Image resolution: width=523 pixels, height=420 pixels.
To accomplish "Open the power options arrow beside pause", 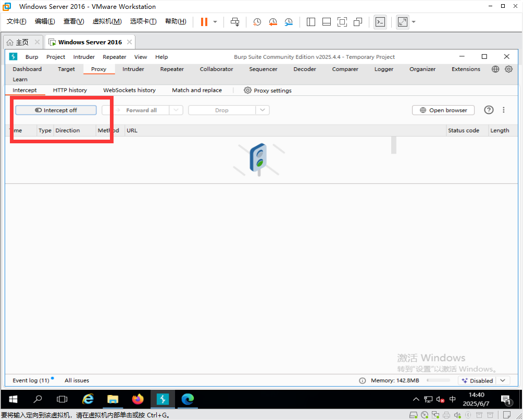I will [215, 22].
